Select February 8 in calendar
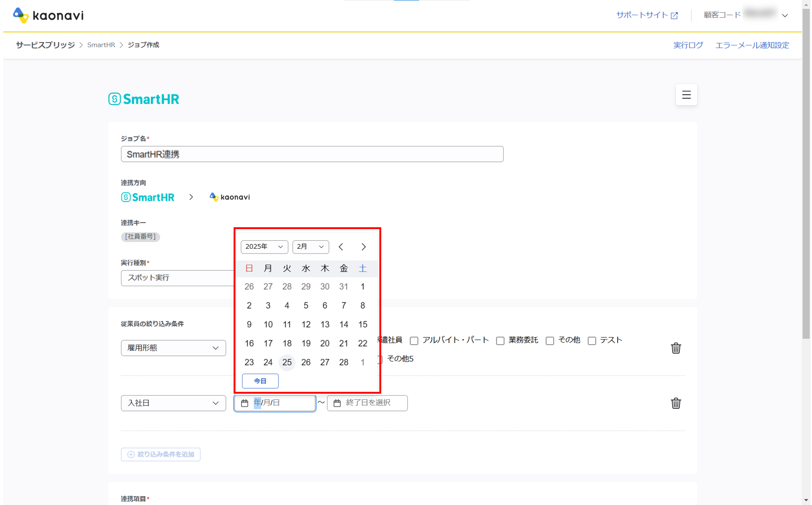The height and width of the screenshot is (505, 812). click(363, 306)
